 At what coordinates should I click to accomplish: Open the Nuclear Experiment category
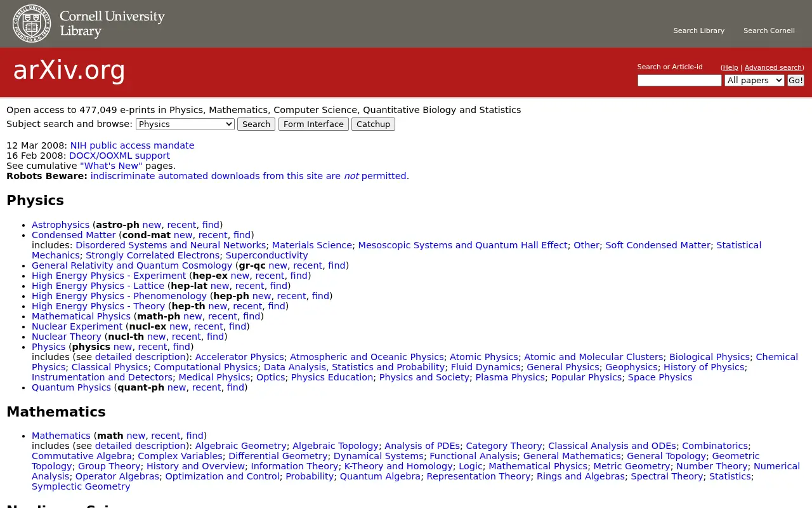pos(77,326)
